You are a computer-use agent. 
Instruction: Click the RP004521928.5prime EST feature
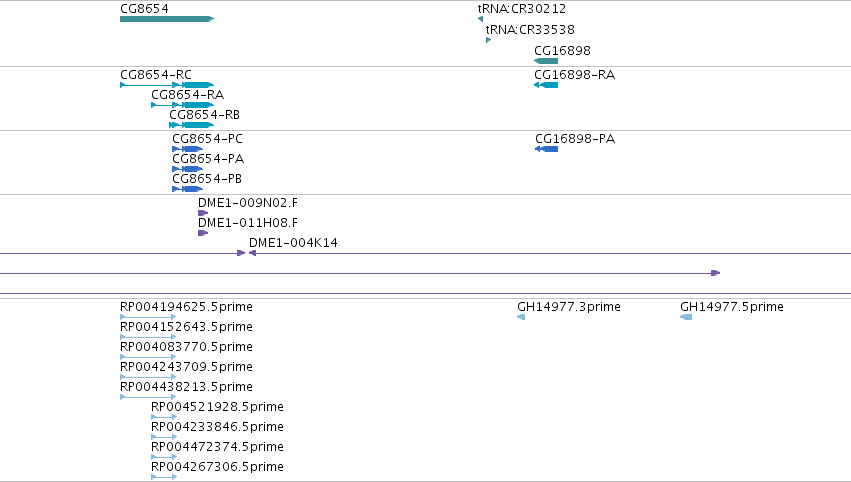click(164, 417)
